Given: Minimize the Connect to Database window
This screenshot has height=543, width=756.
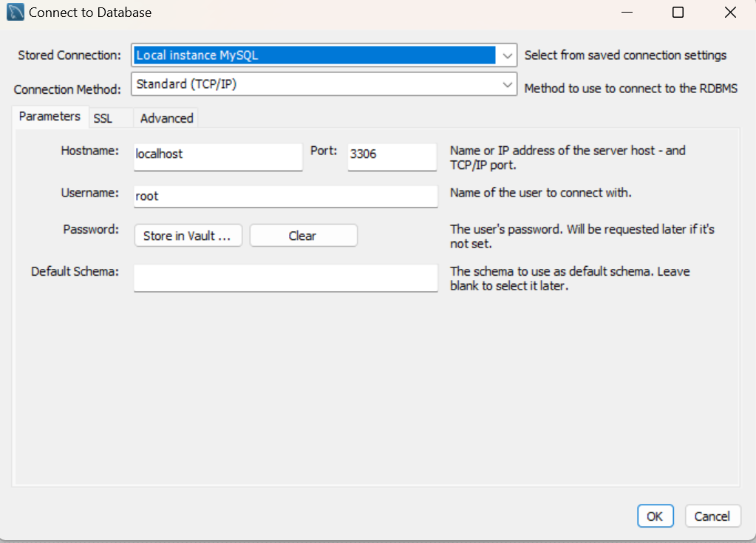Looking at the screenshot, I should [627, 12].
